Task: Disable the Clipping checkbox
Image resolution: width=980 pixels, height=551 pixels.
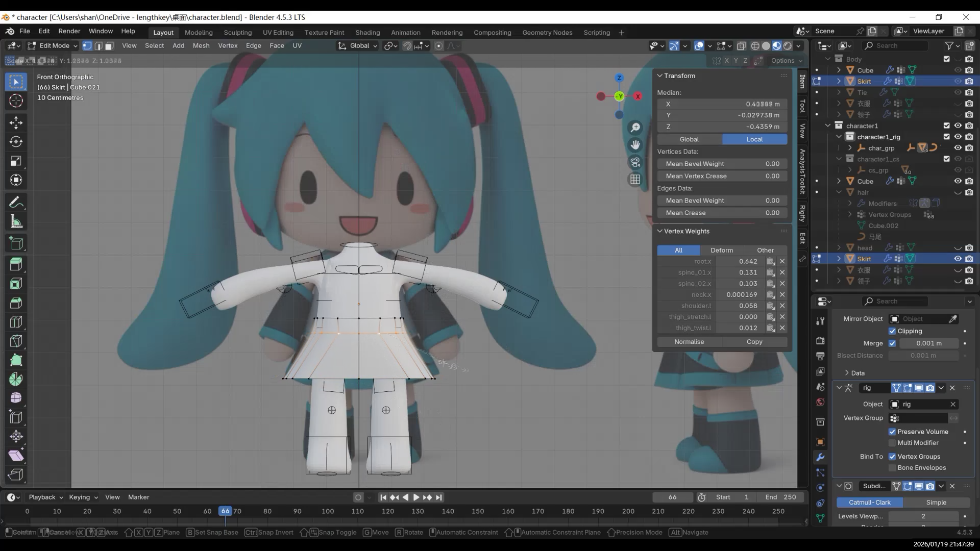Action: point(892,331)
